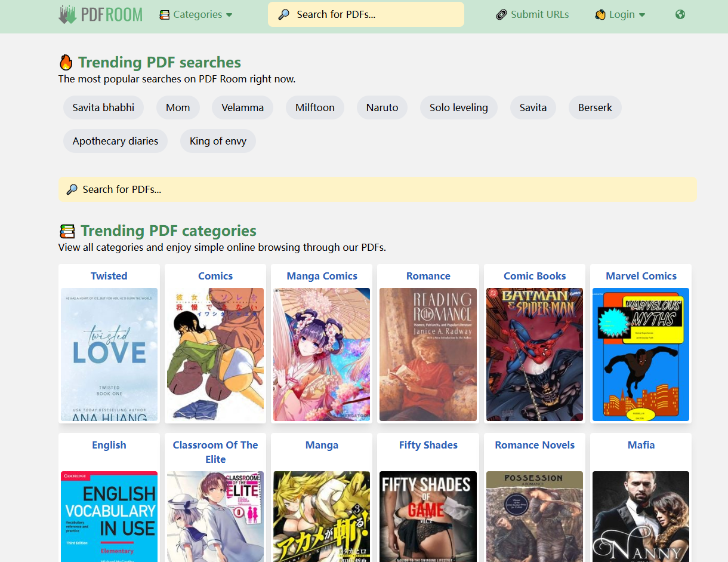Open the Romance category link
This screenshot has height=562, width=728.
[x=428, y=276]
